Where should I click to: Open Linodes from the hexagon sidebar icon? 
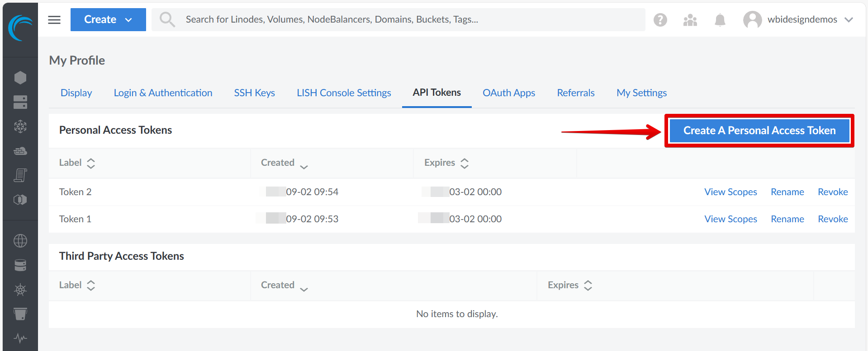coord(20,78)
